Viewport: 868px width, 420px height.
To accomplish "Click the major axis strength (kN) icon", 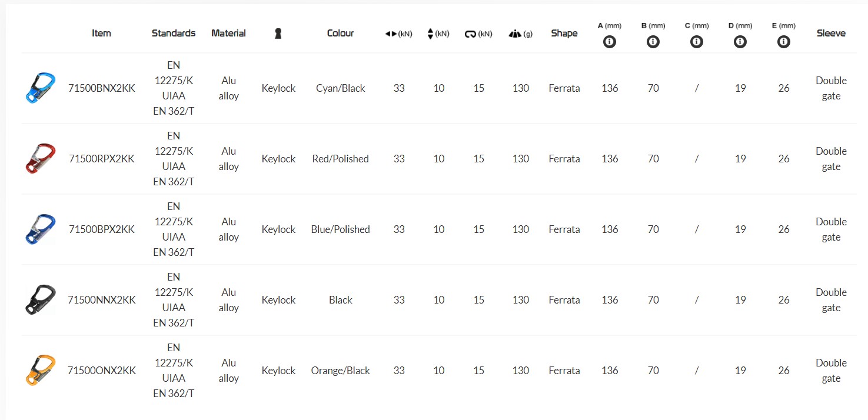I will [392, 34].
